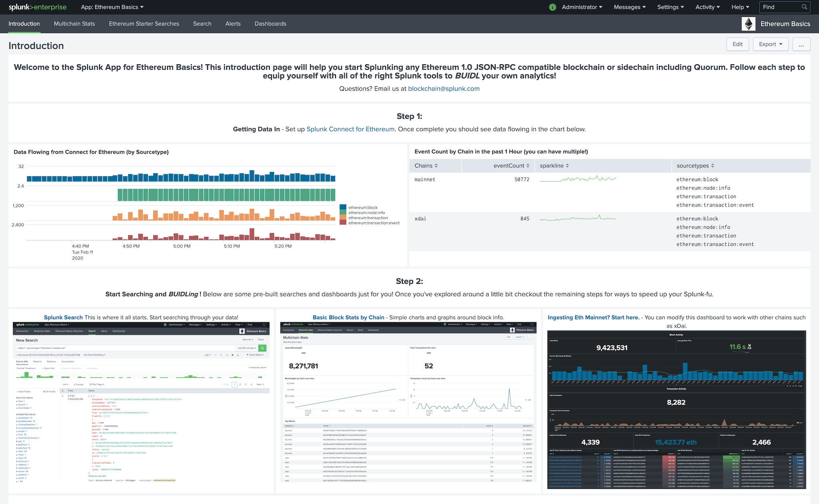
Task: Click the ethereum:transaction:event legend label
Action: 374,223
